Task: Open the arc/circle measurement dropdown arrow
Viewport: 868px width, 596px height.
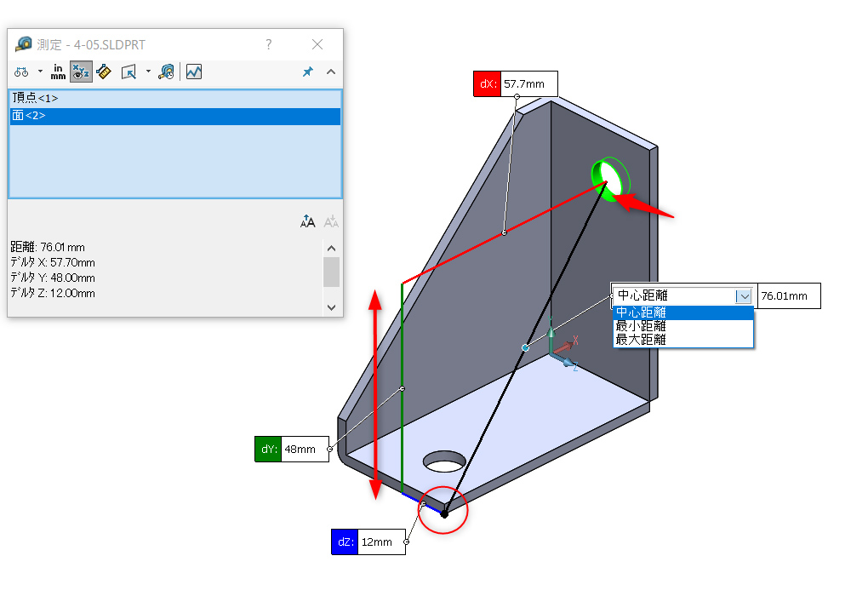Action: click(39, 72)
